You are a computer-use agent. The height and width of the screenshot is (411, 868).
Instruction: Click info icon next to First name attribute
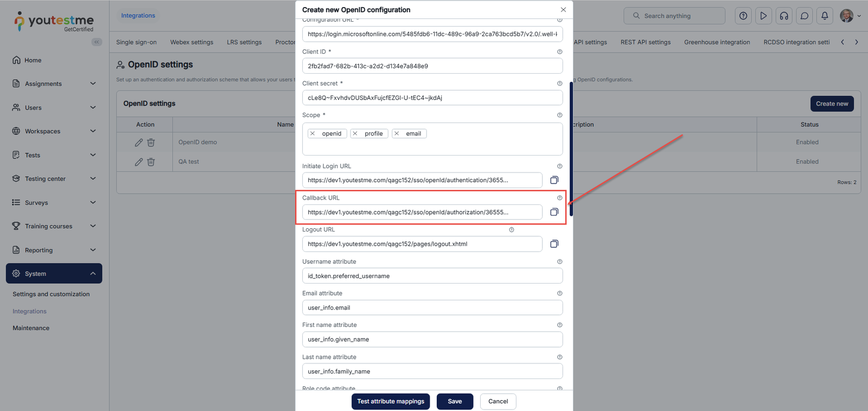[560, 325]
